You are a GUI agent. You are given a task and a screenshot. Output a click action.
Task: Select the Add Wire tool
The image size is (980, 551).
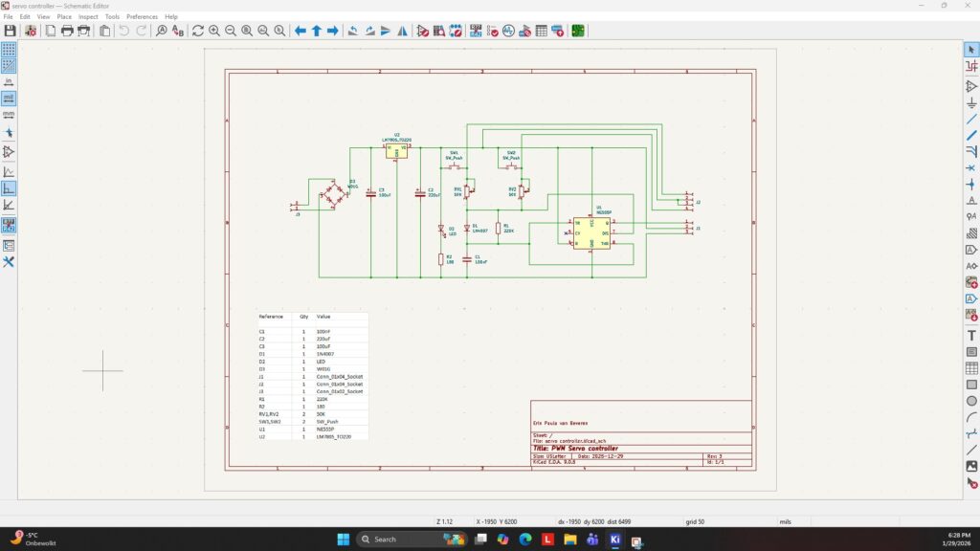click(971, 119)
